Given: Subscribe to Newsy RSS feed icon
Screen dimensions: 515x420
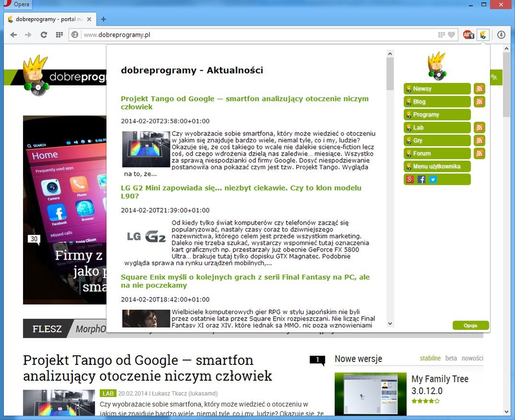Looking at the screenshot, I should [480, 89].
